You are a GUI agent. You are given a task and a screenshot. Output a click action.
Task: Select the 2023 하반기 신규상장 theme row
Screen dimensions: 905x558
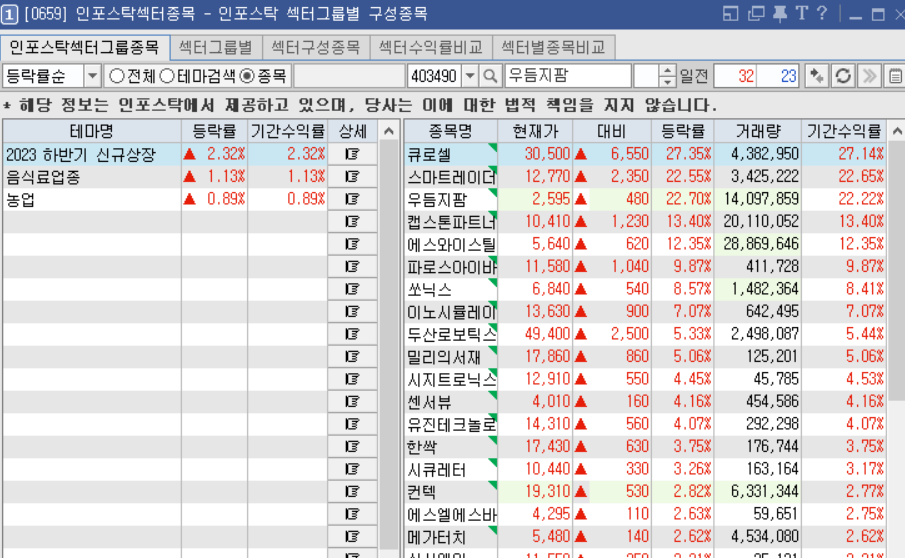(190, 154)
